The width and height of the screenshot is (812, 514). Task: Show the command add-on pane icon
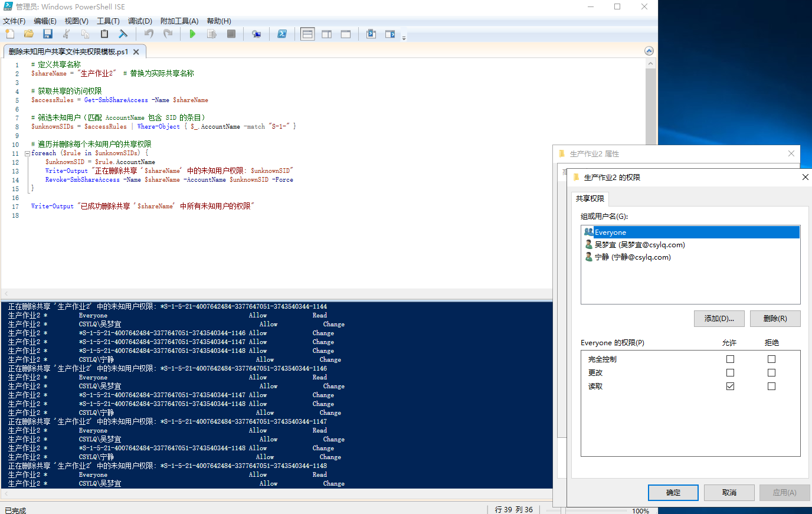(x=390, y=34)
